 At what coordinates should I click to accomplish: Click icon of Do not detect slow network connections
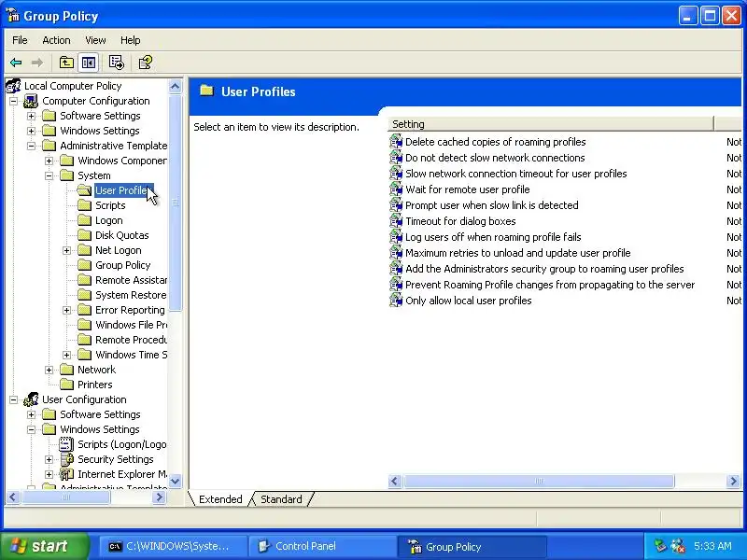tap(396, 158)
